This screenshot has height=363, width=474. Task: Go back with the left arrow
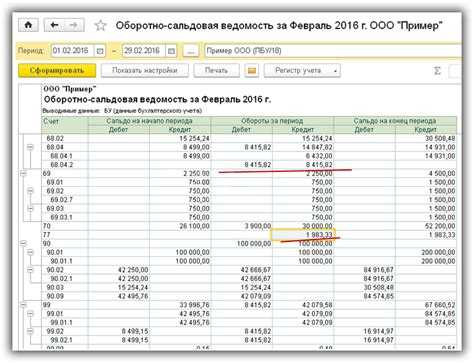pyautogui.click(x=54, y=25)
